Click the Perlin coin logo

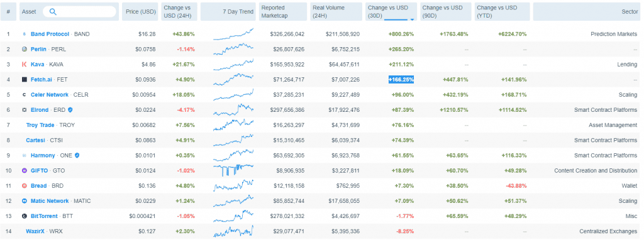[x=25, y=49]
